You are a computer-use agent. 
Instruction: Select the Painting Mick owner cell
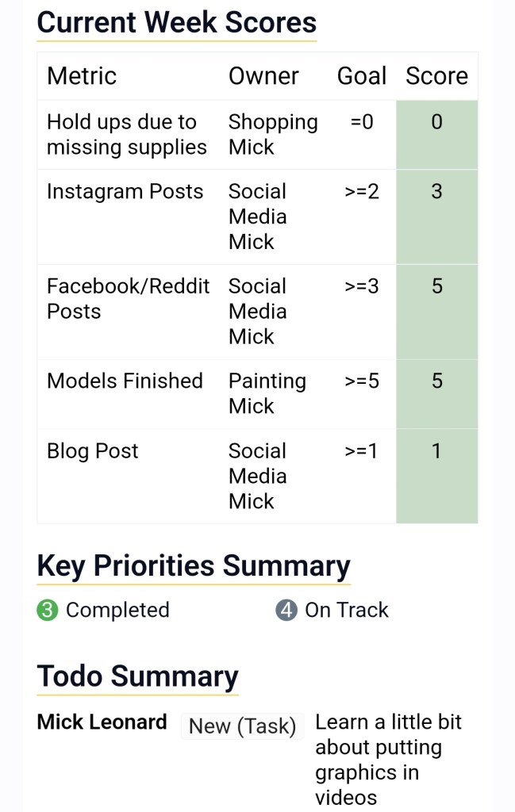point(267,393)
